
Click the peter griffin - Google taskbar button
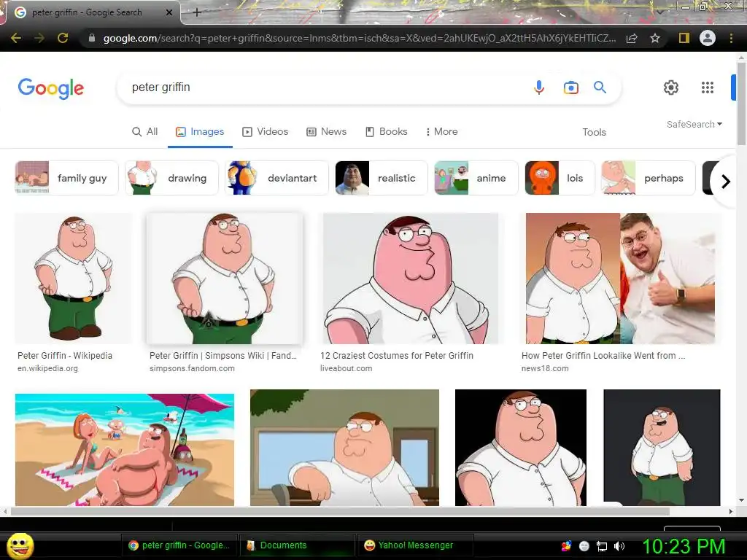tap(179, 545)
